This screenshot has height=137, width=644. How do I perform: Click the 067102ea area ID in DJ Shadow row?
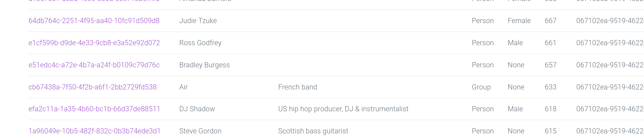610,109
